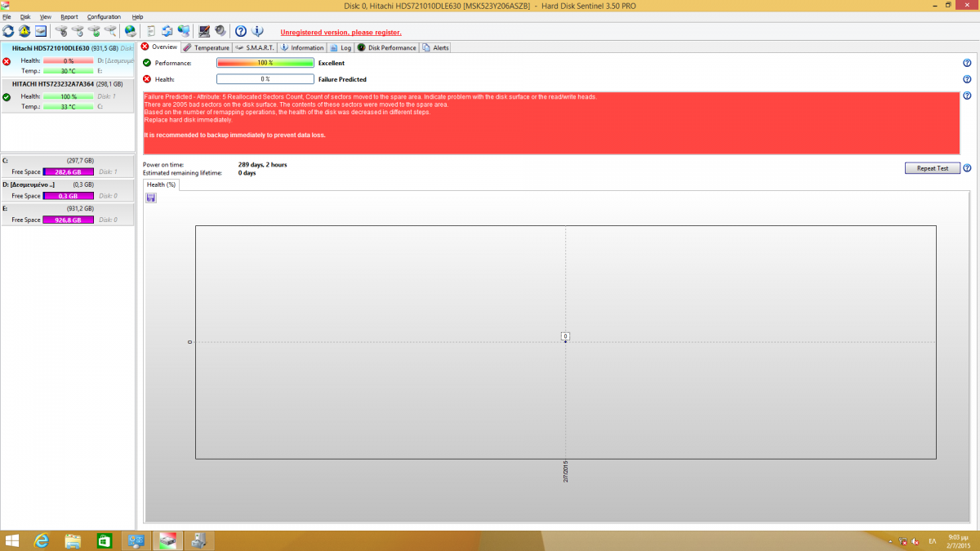Image resolution: width=980 pixels, height=551 pixels.
Task: Click the C: free space 282,6 GB bar
Action: [x=68, y=172]
